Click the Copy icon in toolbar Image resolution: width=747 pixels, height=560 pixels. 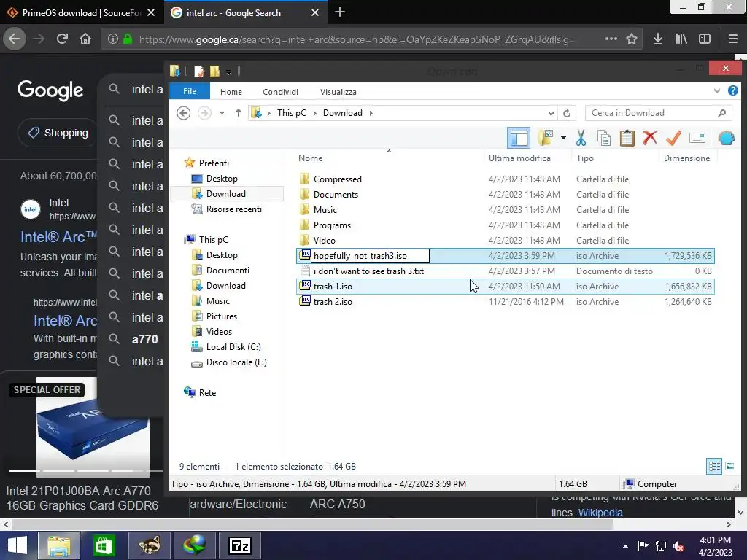coord(603,138)
